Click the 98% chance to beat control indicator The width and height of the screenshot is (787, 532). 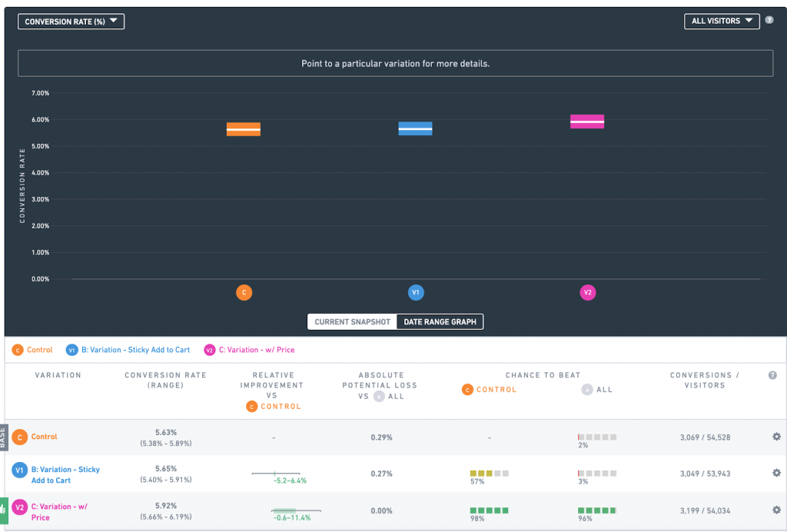490,510
